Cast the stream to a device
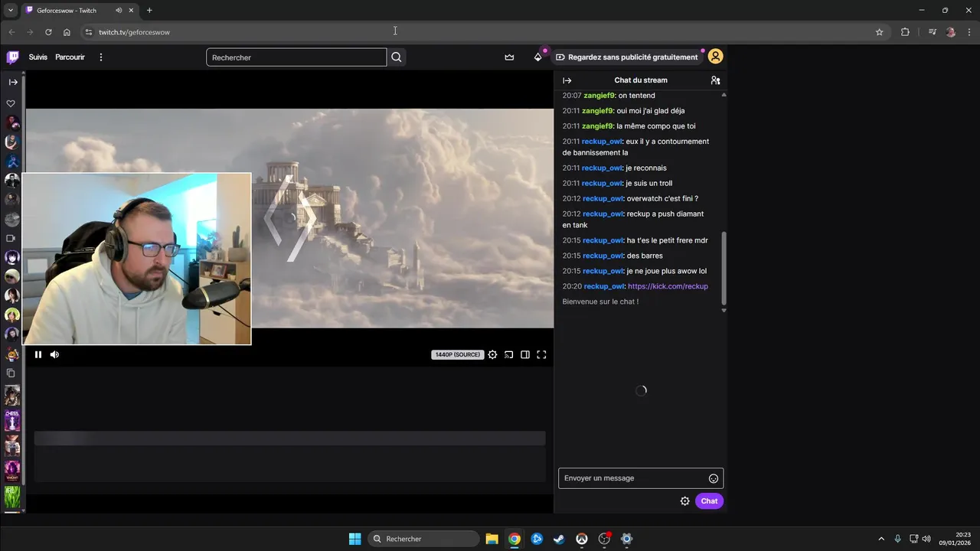This screenshot has width=980, height=551. click(x=508, y=354)
